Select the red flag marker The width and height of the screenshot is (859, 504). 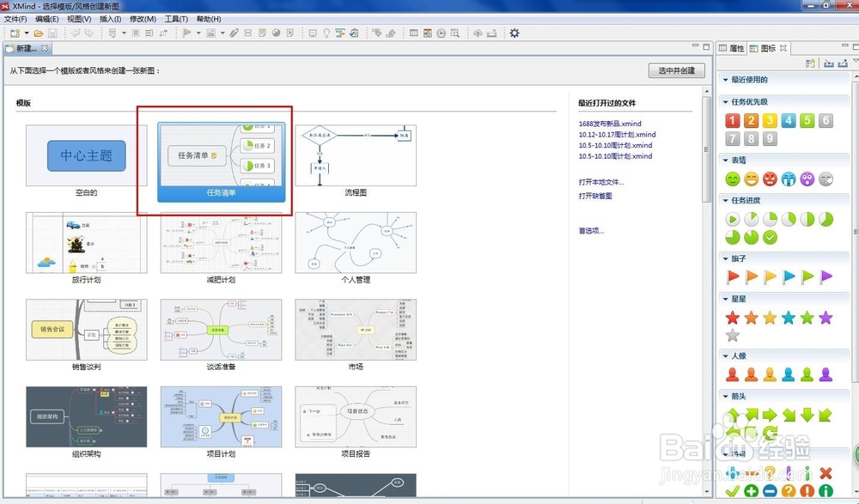point(733,276)
